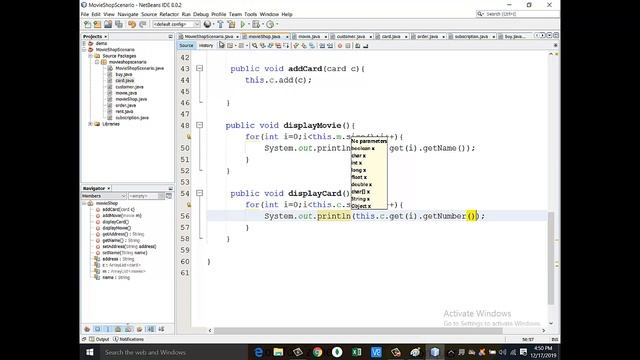Open Notifications in the status bar
The height and width of the screenshot is (360, 640).
coord(128,339)
